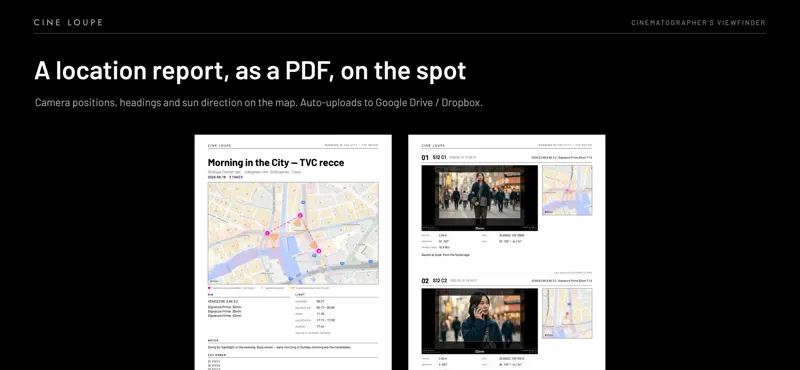Screen dimensions: 800x370
Task: Click camera position marker 3 on the overview map
Action: pyautogui.click(x=319, y=251)
